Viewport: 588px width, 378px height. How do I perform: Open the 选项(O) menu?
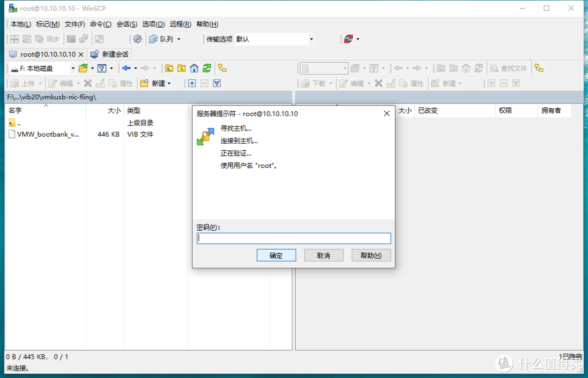coord(154,24)
